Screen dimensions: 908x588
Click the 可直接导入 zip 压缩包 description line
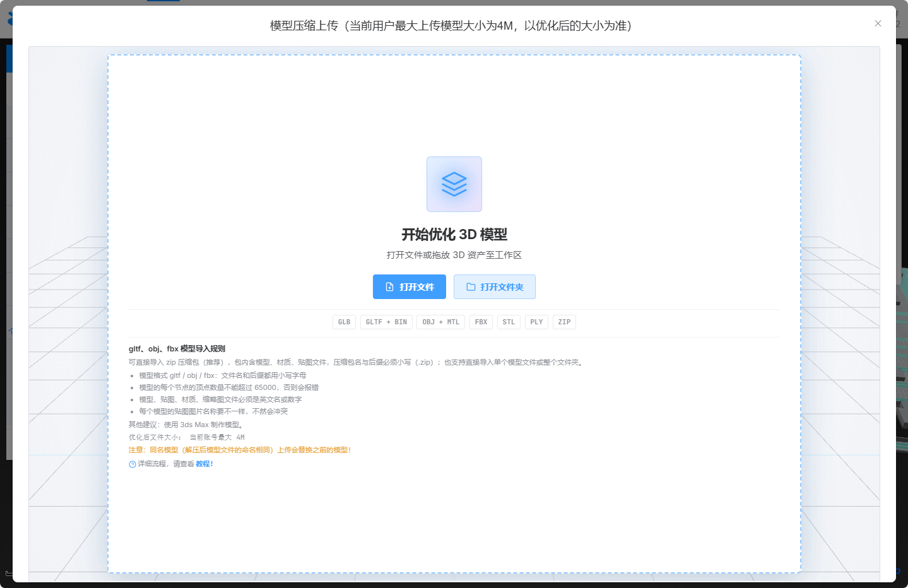coord(357,362)
